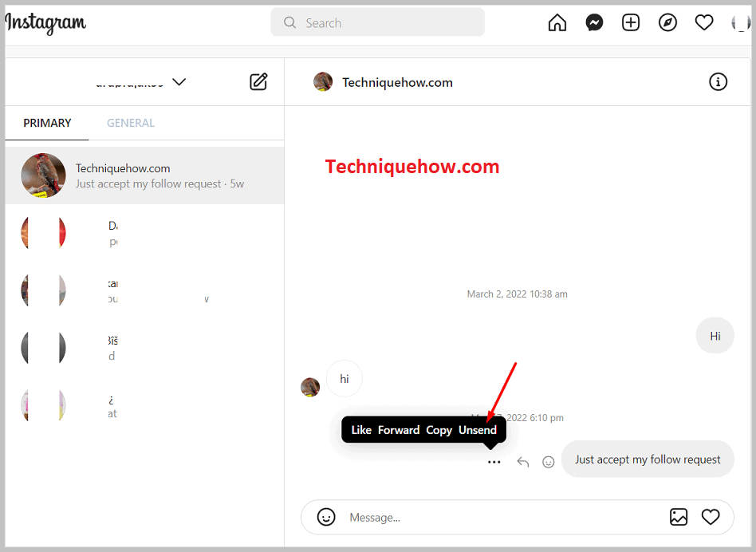Viewport: 756px width, 552px height.
Task: Open activity heart icon in top bar
Action: click(704, 22)
